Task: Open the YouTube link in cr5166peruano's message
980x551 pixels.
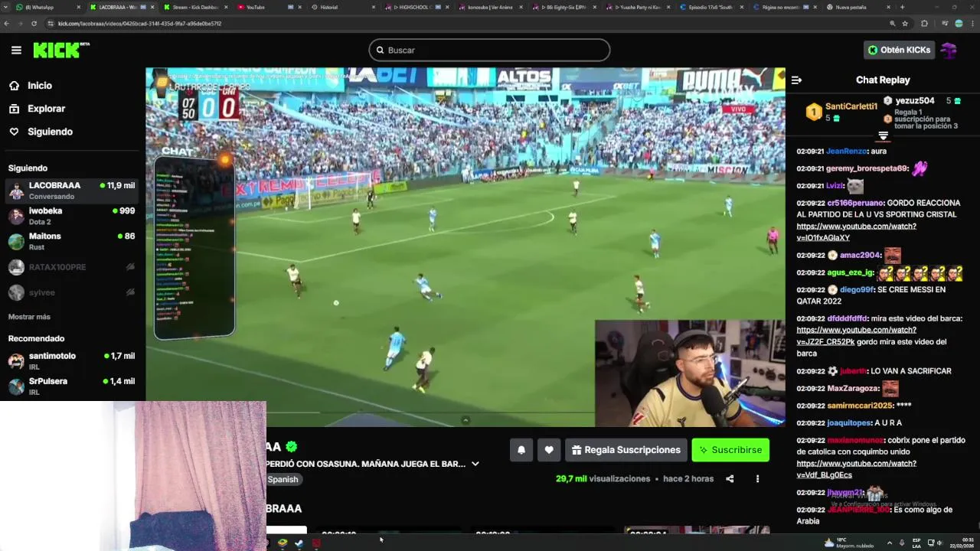Action: (x=856, y=232)
